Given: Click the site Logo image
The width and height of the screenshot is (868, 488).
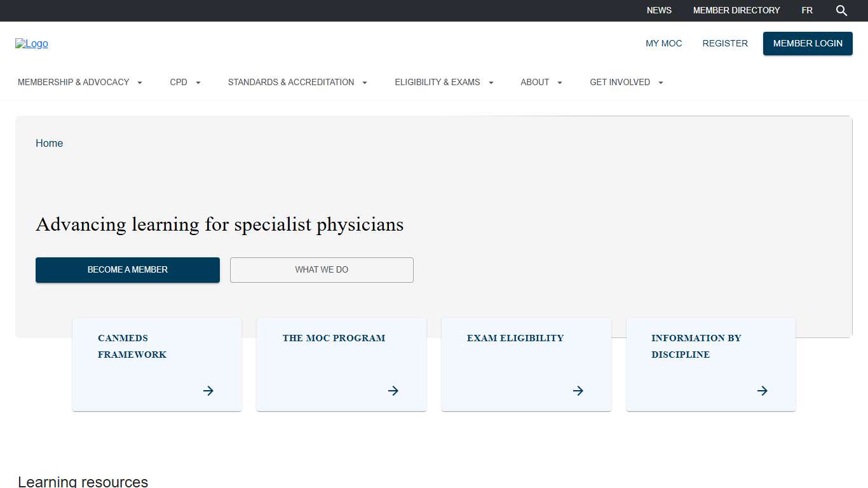Looking at the screenshot, I should [x=32, y=44].
